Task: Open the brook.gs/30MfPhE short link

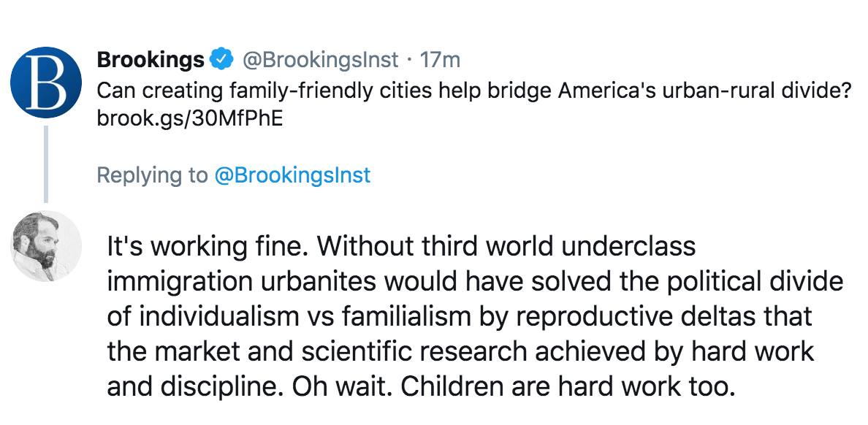Action: point(189,118)
